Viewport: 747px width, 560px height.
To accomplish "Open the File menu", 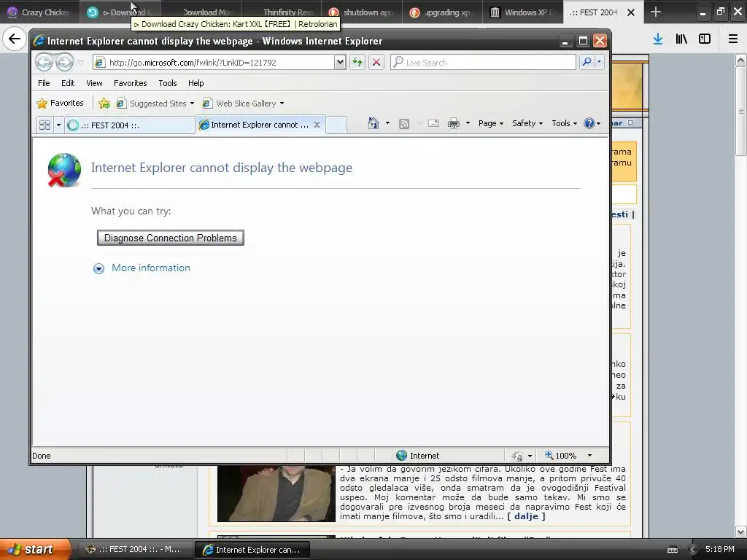I will tap(44, 83).
